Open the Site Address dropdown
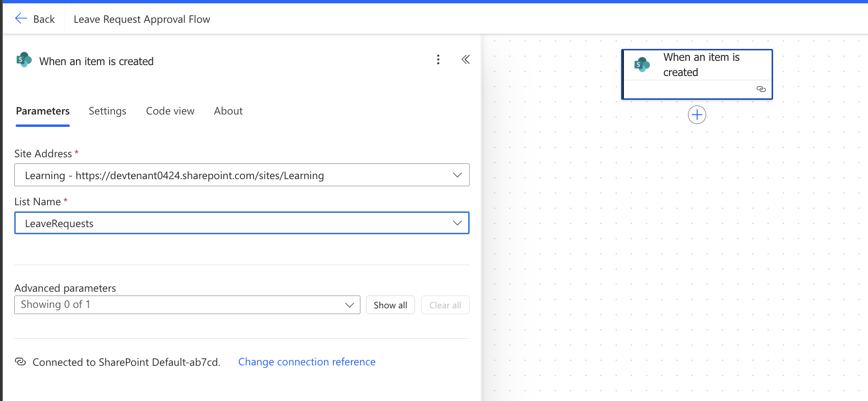Screen dimensions: 868x401 (x=457, y=175)
